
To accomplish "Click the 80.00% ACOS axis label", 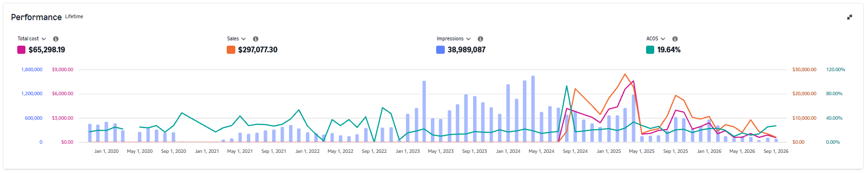I will [834, 94].
